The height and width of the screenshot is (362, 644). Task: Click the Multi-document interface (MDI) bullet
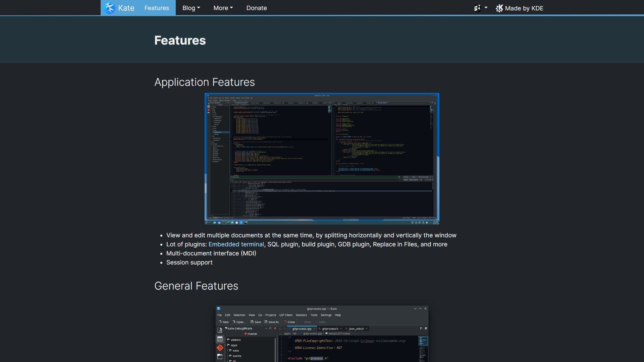[211, 253]
